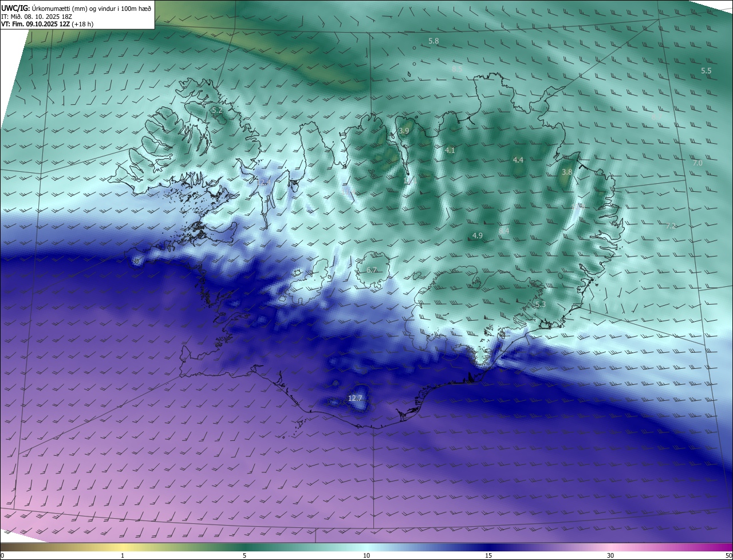Click the 0 label on the color scale
Screen dimensions: 733x560
coord(2,555)
